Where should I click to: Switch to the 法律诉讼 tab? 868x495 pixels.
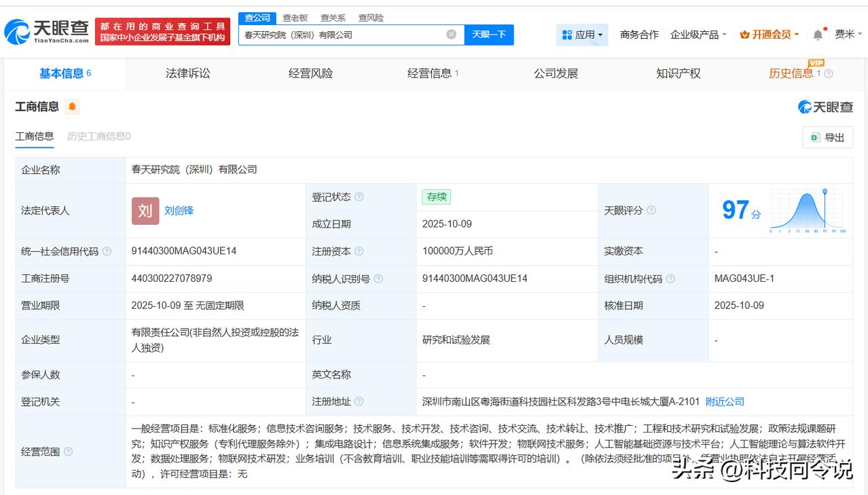[187, 73]
